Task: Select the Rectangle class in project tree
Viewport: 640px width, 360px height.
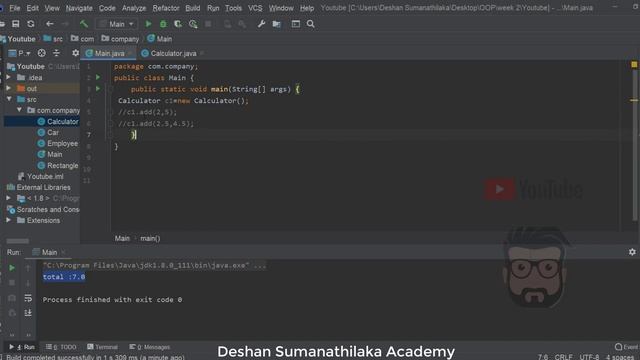Action: click(x=58, y=165)
